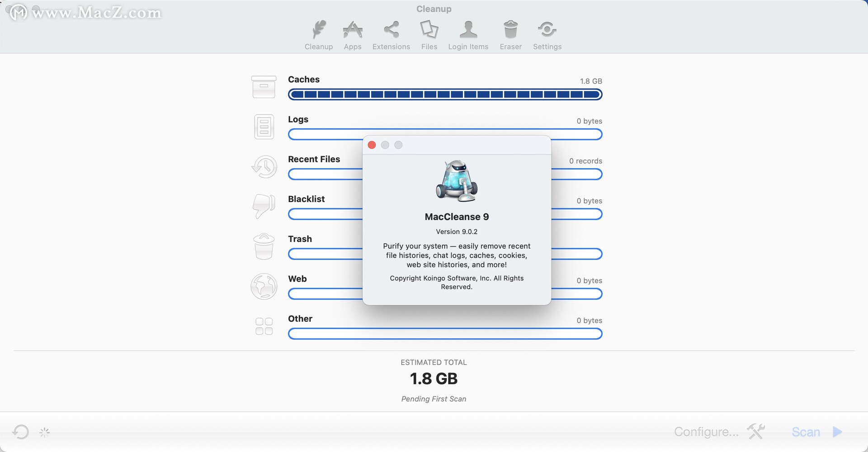
Task: Select the Recent Files category label
Action: pyautogui.click(x=314, y=159)
